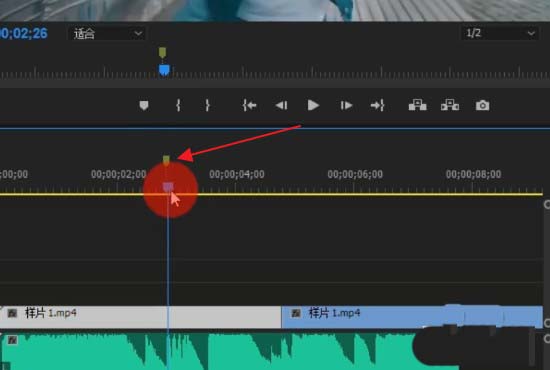Click the Export Frame camera icon
550x370 pixels.
pyautogui.click(x=482, y=105)
